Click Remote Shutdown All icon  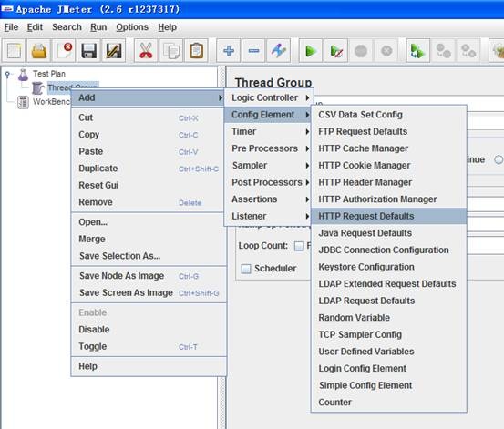click(468, 51)
